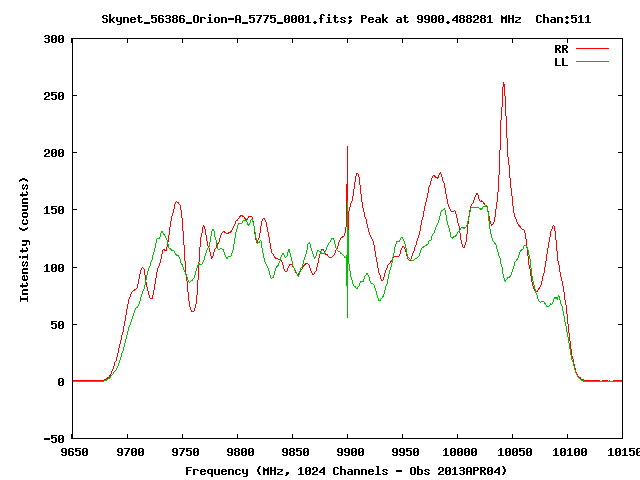The image size is (640, 480).
Task: Click the y-axis tick label 200
Action: point(54,153)
